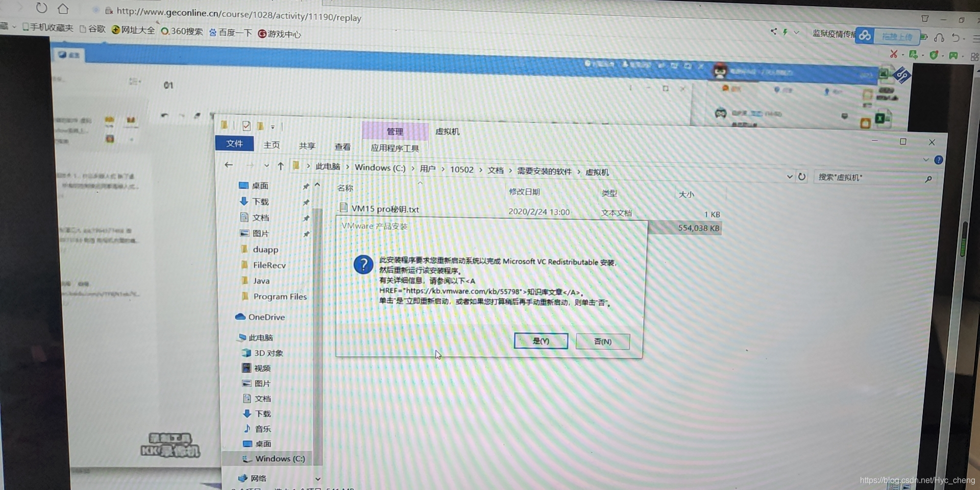980x490 pixels.
Task: Click browser reload icon
Action: (x=41, y=8)
